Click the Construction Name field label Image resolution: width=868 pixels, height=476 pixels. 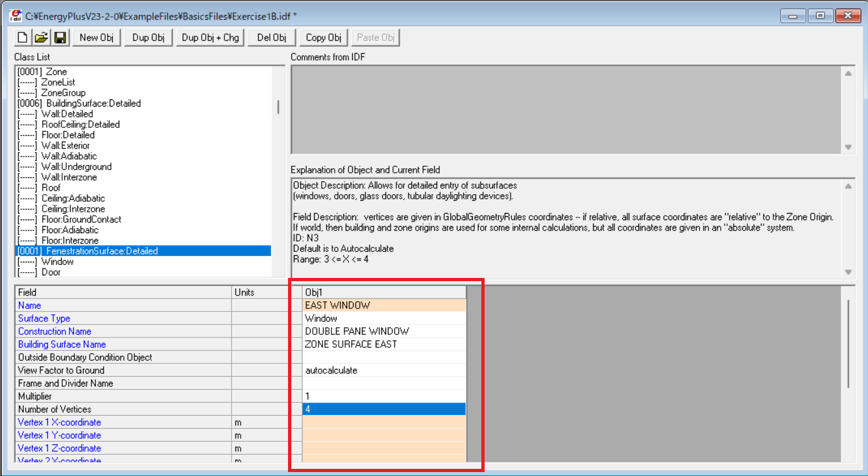pyautogui.click(x=55, y=331)
